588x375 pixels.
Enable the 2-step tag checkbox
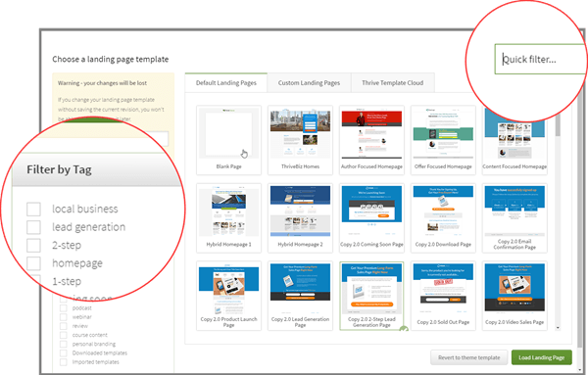[33, 246]
